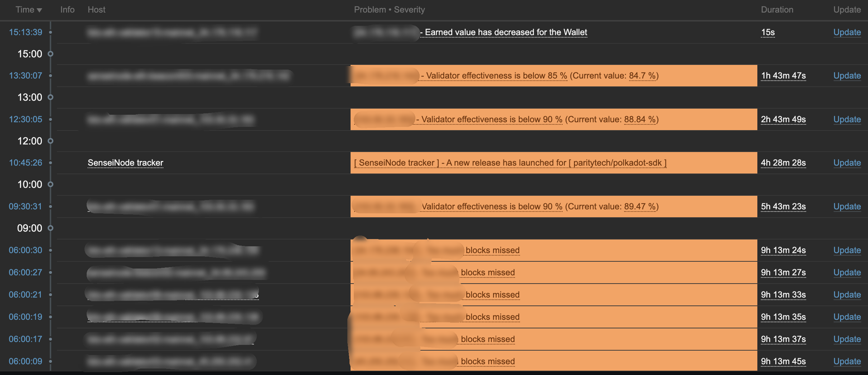Click Update for the 13:30:07 problem
Image resolution: width=868 pixels, height=375 pixels.
coord(847,76)
